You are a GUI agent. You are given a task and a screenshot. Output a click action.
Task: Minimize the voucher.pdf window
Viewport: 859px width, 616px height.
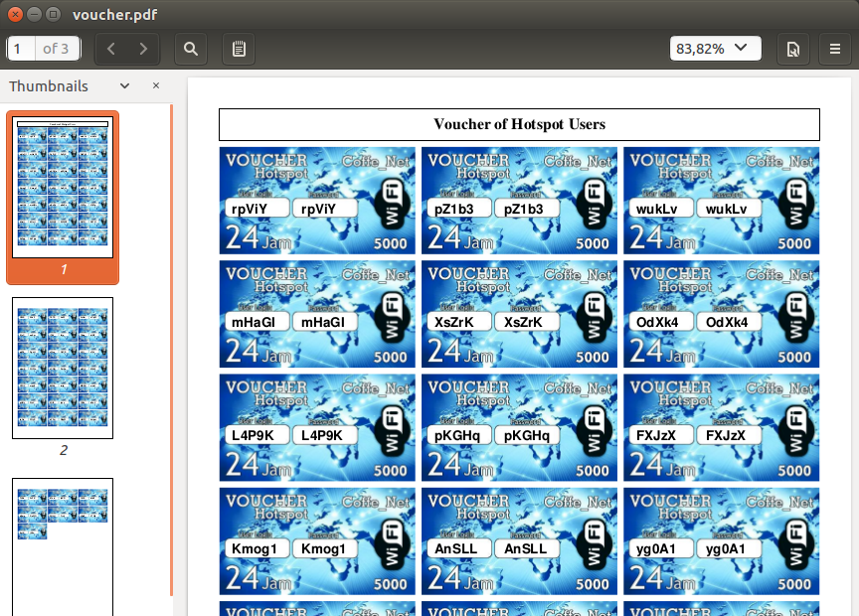coord(34,14)
